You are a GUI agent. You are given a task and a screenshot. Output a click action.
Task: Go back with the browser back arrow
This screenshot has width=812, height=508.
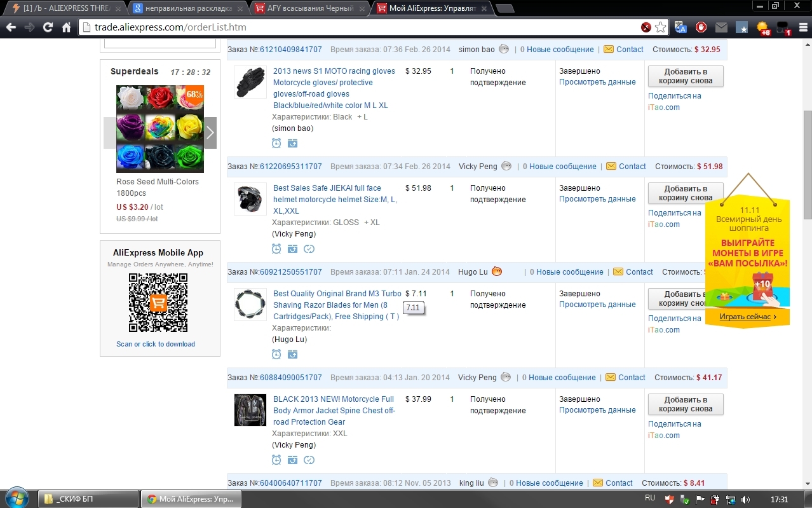(11, 27)
